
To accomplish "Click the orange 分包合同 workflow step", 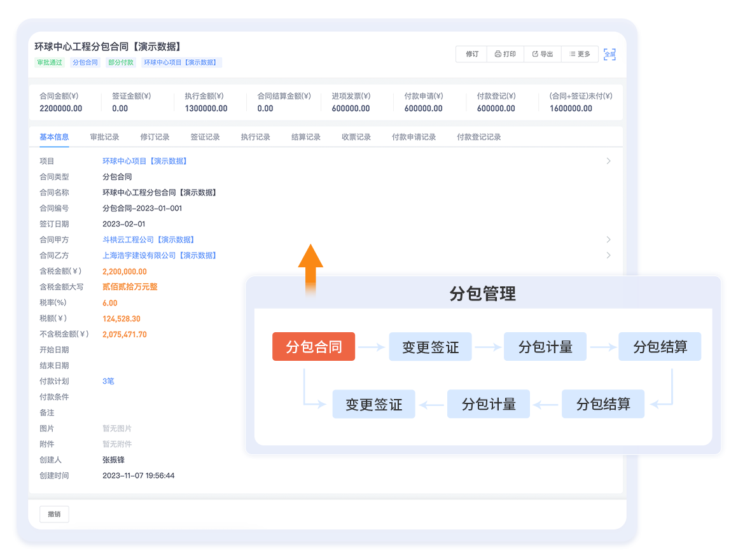I will [x=314, y=347].
